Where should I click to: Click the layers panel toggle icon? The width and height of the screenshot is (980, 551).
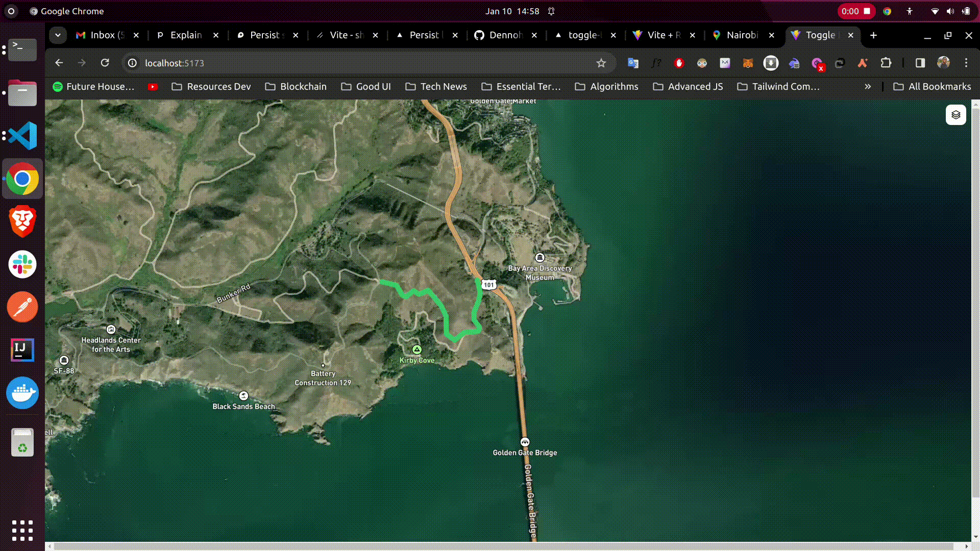pyautogui.click(x=956, y=115)
